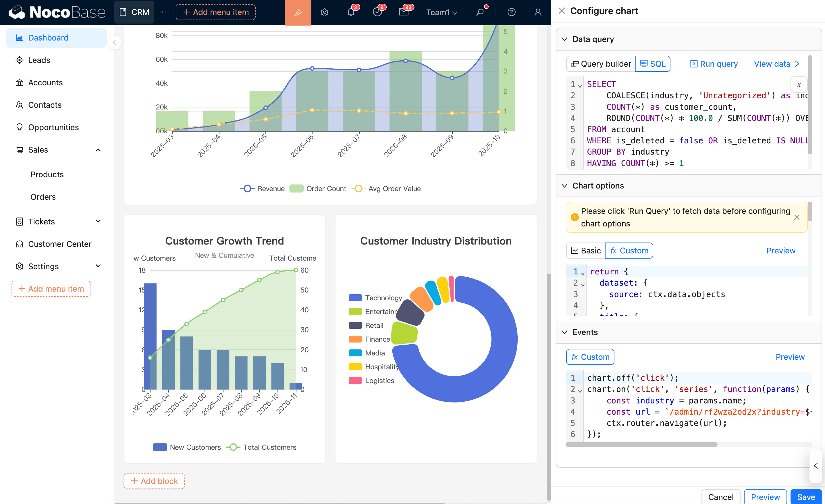
Task: Open the user profile icon
Action: (537, 12)
